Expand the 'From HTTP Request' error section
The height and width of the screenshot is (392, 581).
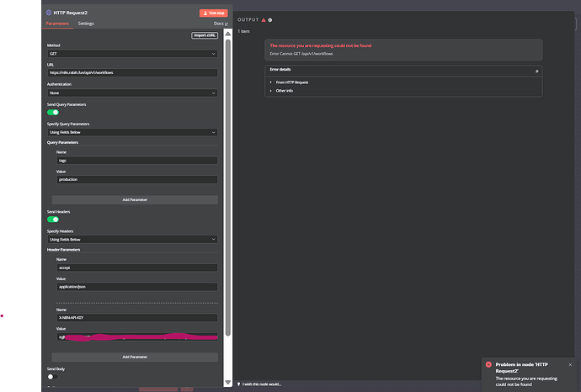click(290, 82)
